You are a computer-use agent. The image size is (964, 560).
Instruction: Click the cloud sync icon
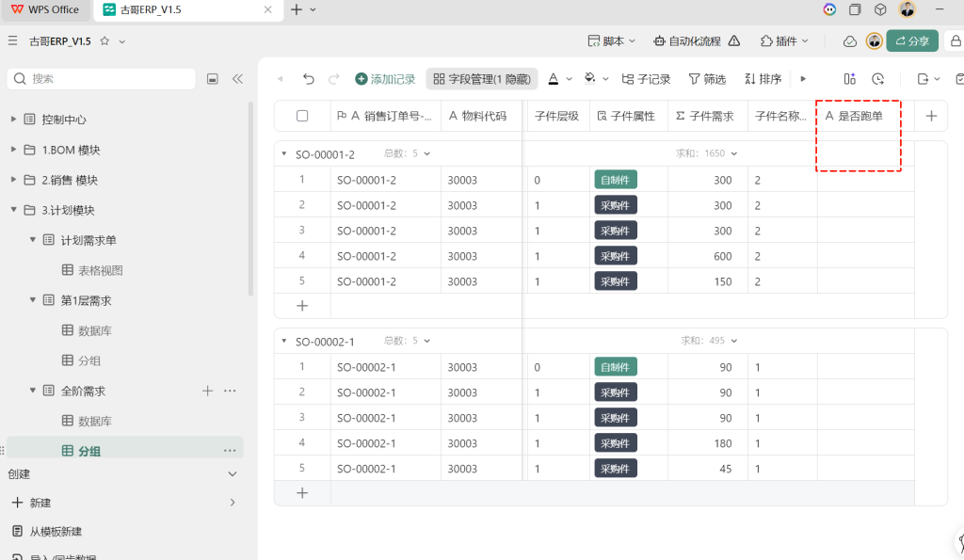point(850,41)
